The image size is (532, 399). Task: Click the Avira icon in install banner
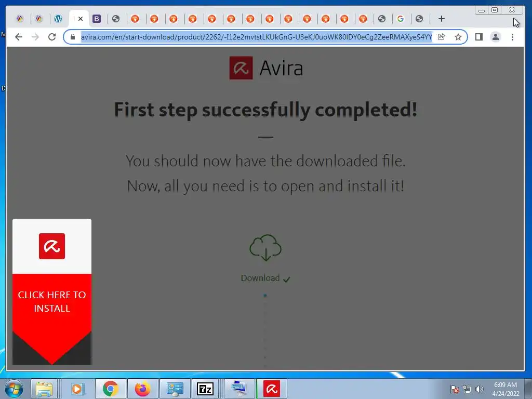(52, 246)
